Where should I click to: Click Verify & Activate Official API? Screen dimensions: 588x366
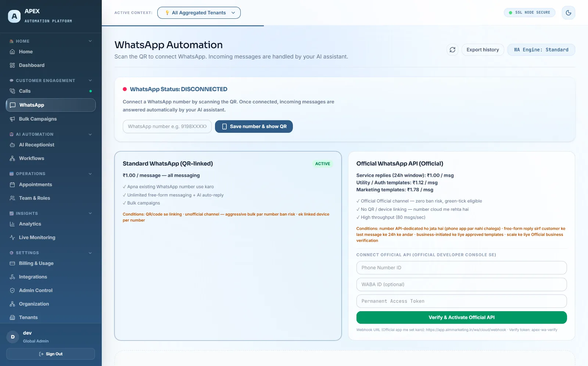click(462, 317)
